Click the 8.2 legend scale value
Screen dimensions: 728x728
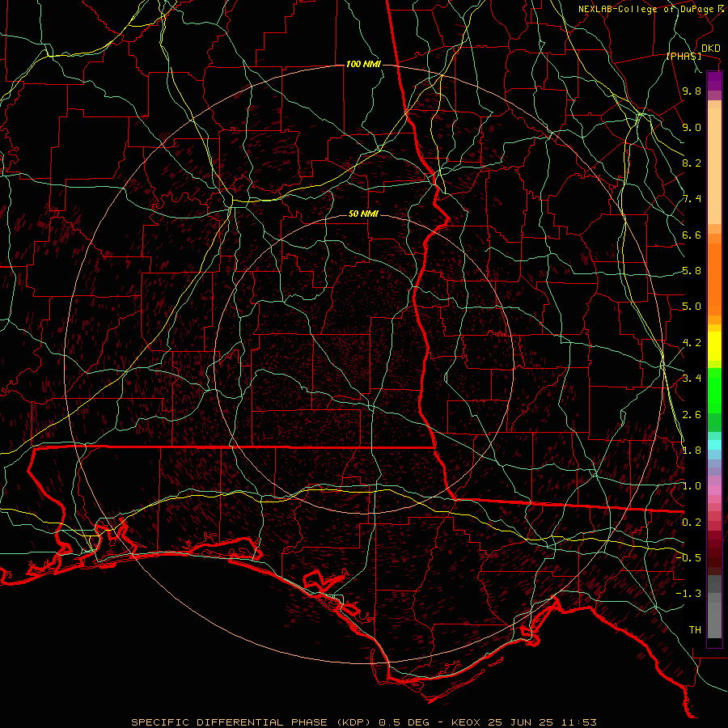point(692,163)
